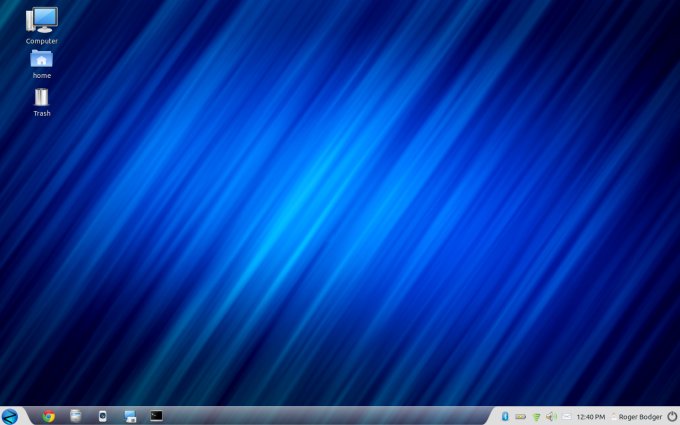Open the file manager taskbar launcher
This screenshot has width=680, height=425.
(75, 416)
